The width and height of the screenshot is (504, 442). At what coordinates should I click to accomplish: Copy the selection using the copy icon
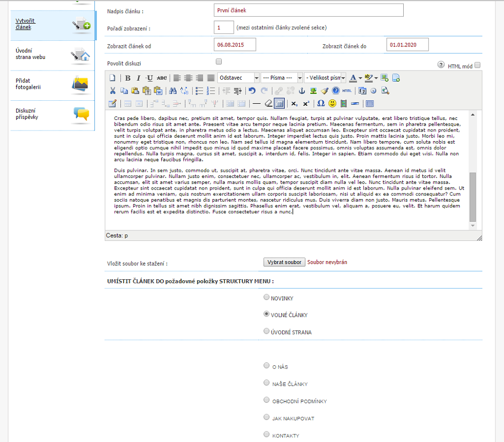click(124, 91)
